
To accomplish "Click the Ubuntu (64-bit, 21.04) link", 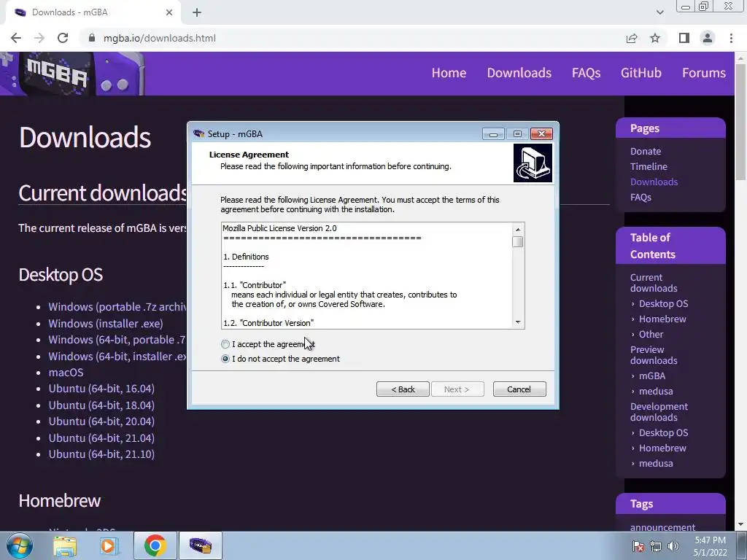I will coord(101,438).
